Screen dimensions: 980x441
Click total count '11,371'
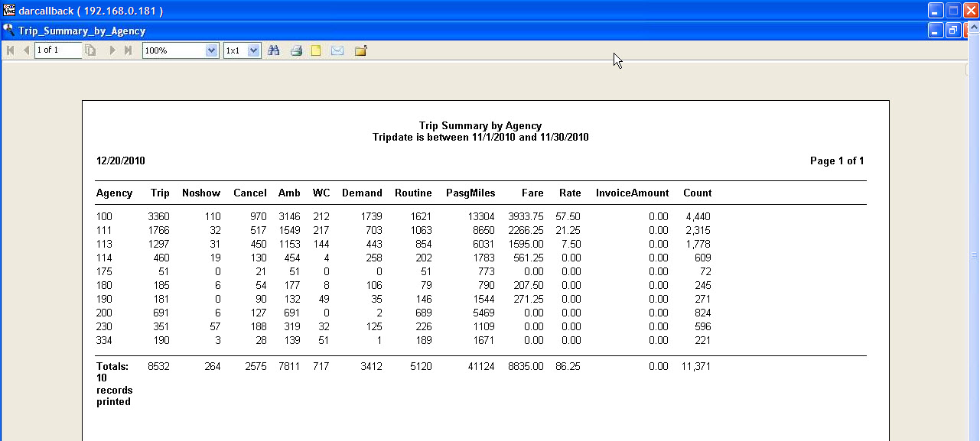(x=696, y=367)
